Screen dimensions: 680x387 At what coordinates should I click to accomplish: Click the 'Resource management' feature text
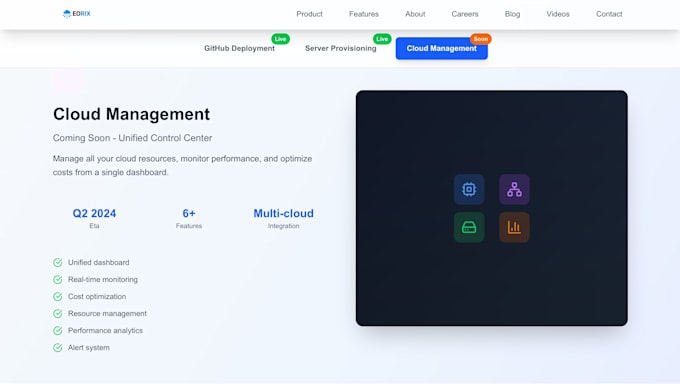[107, 313]
